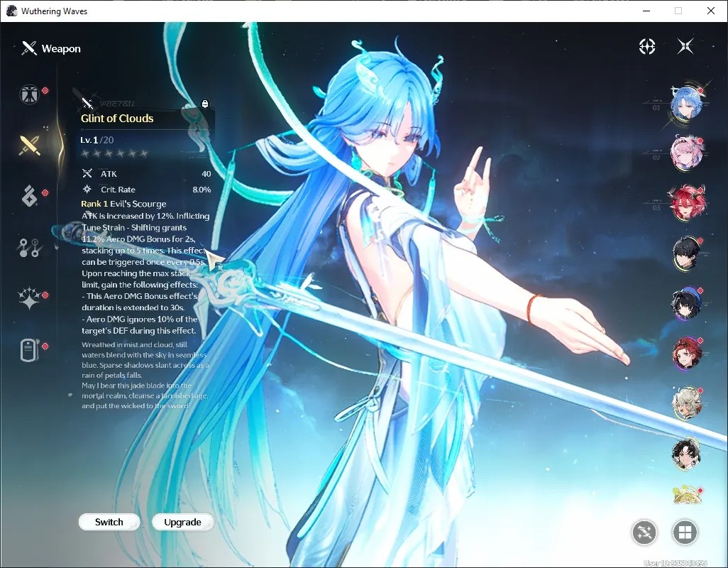The image size is (728, 568).
Task: Open the character files clipboard icon
Action: coord(28,350)
